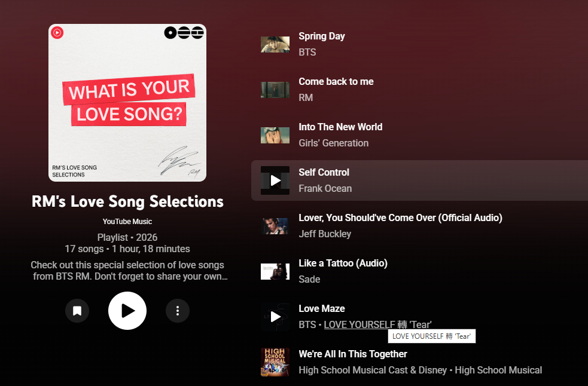
Task: Expand the truncated playlist description
Action: click(129, 271)
